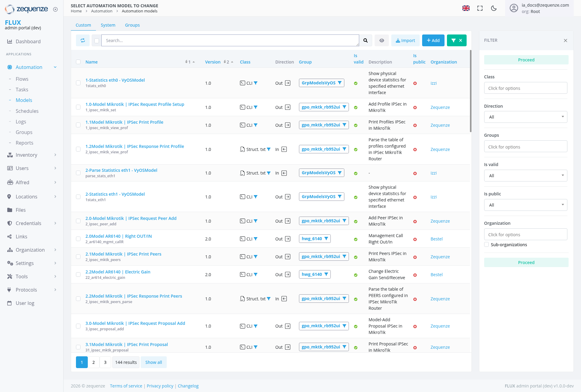The image size is (581, 392).
Task: Select all rows via the header checkbox
Action: pyautogui.click(x=78, y=62)
